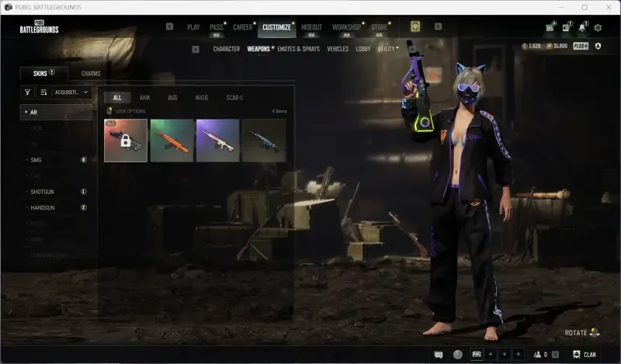
Task: Click View Options
Action: pos(127,111)
